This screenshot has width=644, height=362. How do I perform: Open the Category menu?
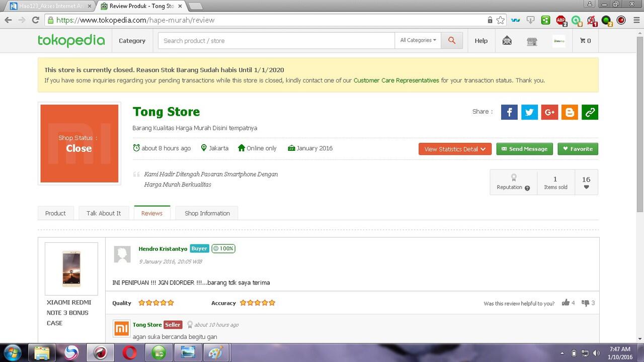pos(132,41)
